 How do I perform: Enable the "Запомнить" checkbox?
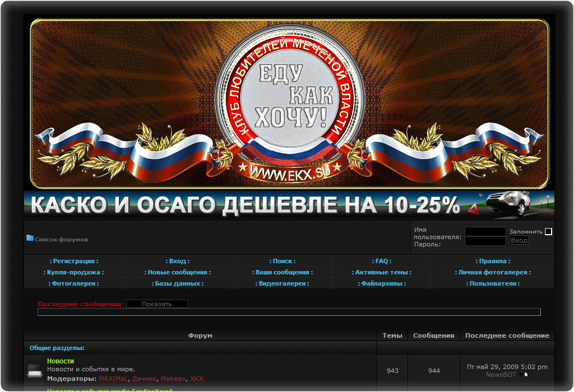coord(548,231)
